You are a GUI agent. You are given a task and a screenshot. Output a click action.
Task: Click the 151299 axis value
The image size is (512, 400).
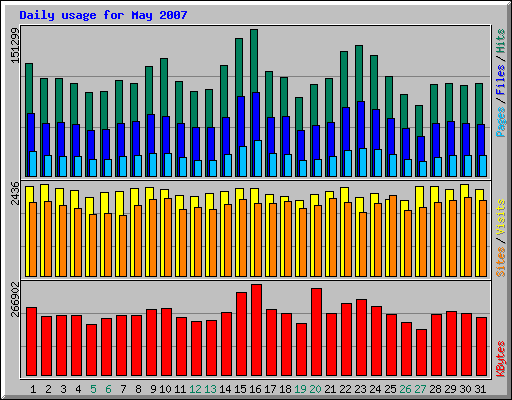[15, 45]
